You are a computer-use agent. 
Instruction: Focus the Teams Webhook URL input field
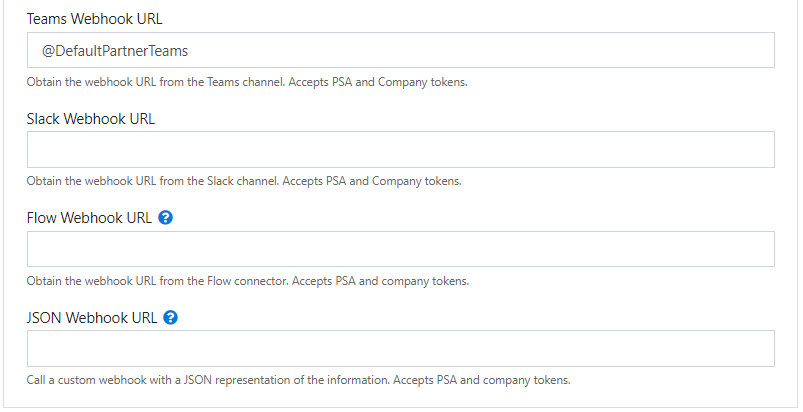(400, 50)
